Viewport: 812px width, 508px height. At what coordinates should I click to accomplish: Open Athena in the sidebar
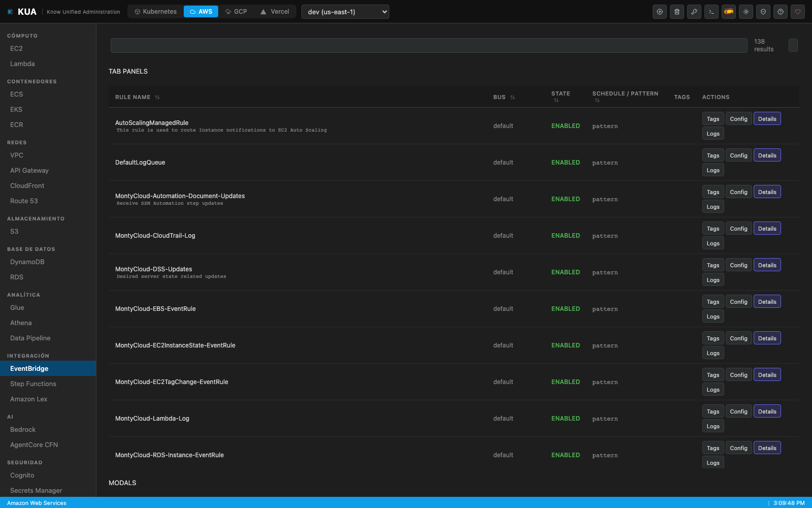[48, 323]
